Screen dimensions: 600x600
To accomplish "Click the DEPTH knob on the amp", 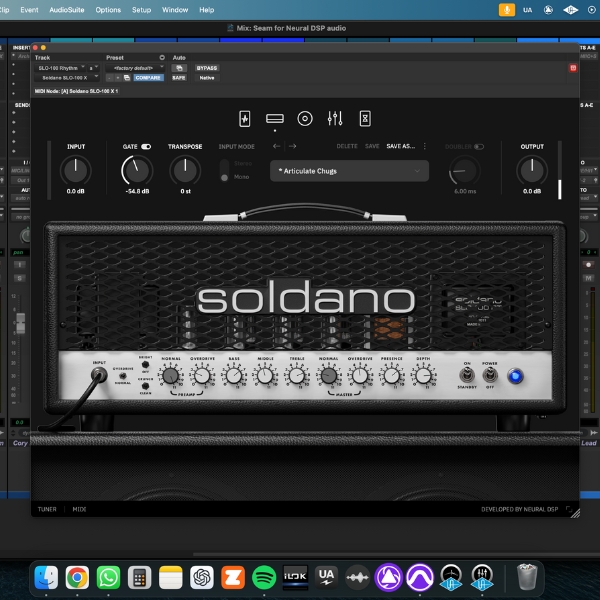I will pos(423,376).
